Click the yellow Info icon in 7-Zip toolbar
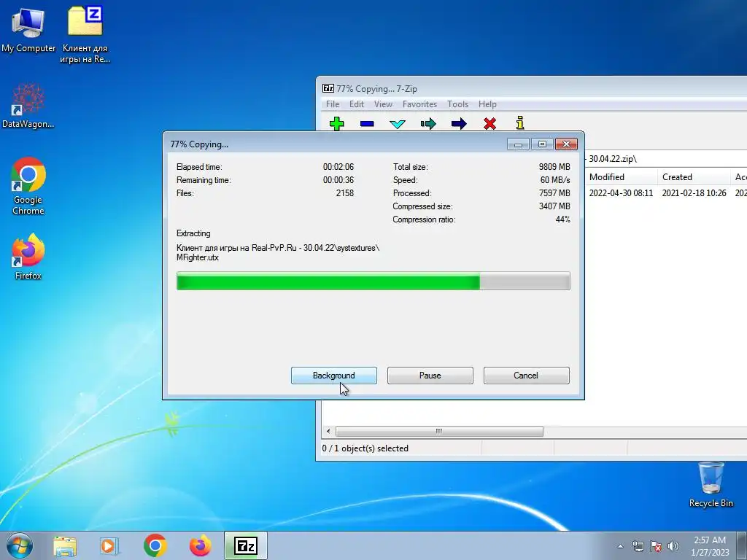747x560 pixels. (520, 122)
